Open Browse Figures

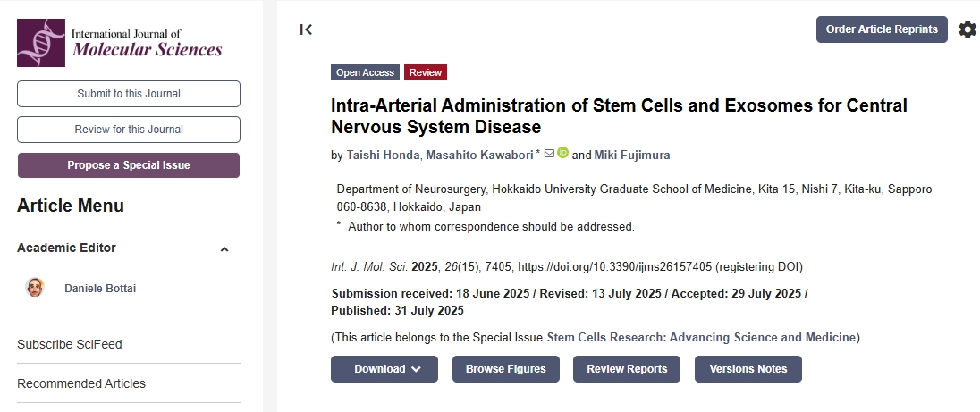pyautogui.click(x=505, y=369)
